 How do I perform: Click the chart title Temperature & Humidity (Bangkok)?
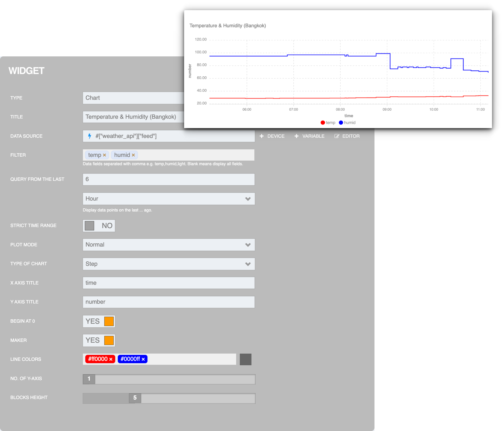click(x=228, y=26)
